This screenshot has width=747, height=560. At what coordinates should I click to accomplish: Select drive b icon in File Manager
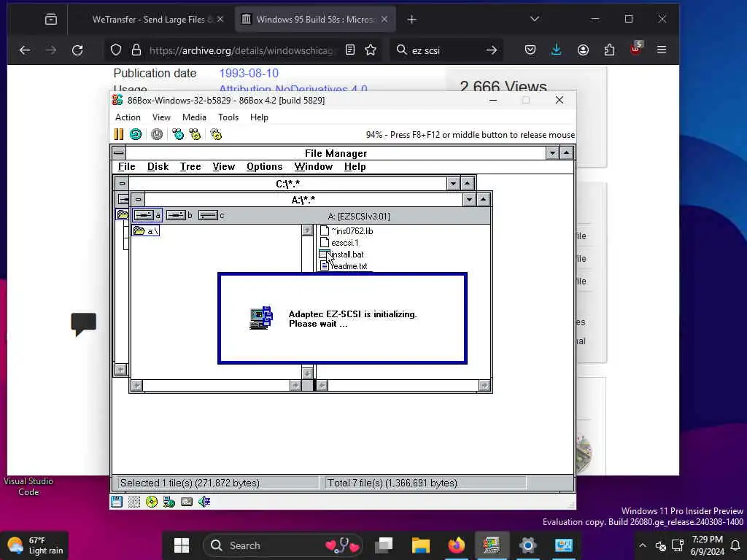[179, 215]
